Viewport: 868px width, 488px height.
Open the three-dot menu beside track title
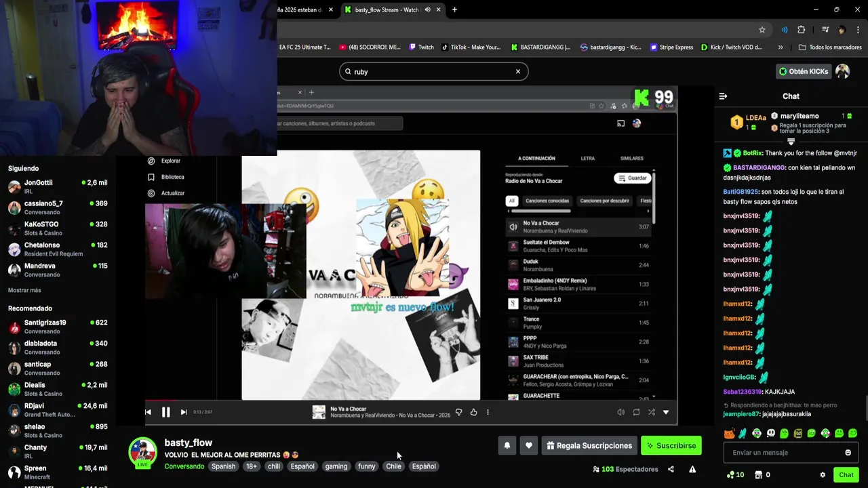[488, 412]
